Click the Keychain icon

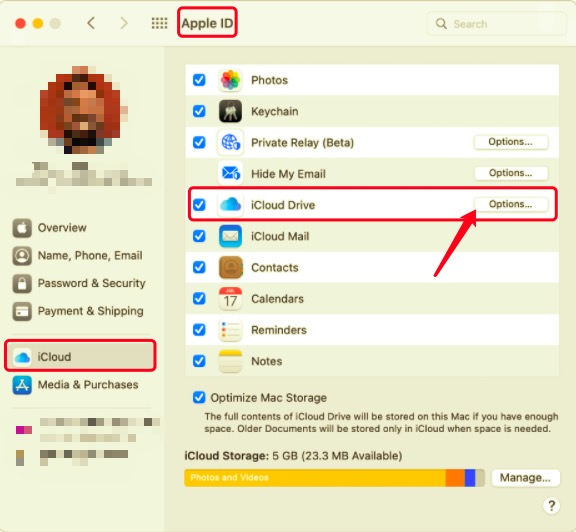[x=230, y=111]
